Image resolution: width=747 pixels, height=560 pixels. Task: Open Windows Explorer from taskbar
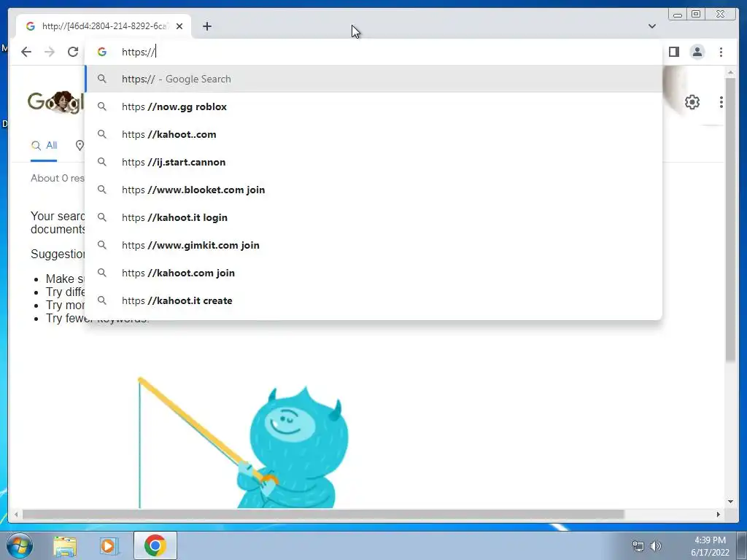[65, 546]
